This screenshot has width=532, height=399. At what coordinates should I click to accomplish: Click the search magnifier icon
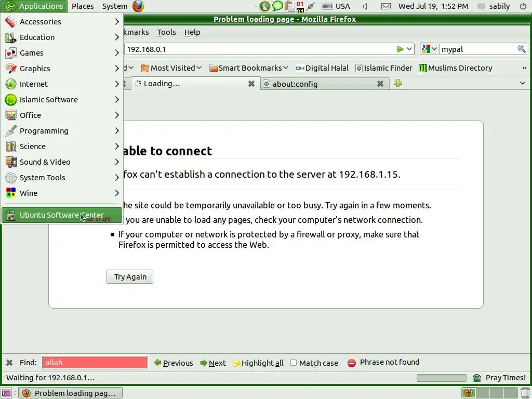pyautogui.click(x=522, y=49)
